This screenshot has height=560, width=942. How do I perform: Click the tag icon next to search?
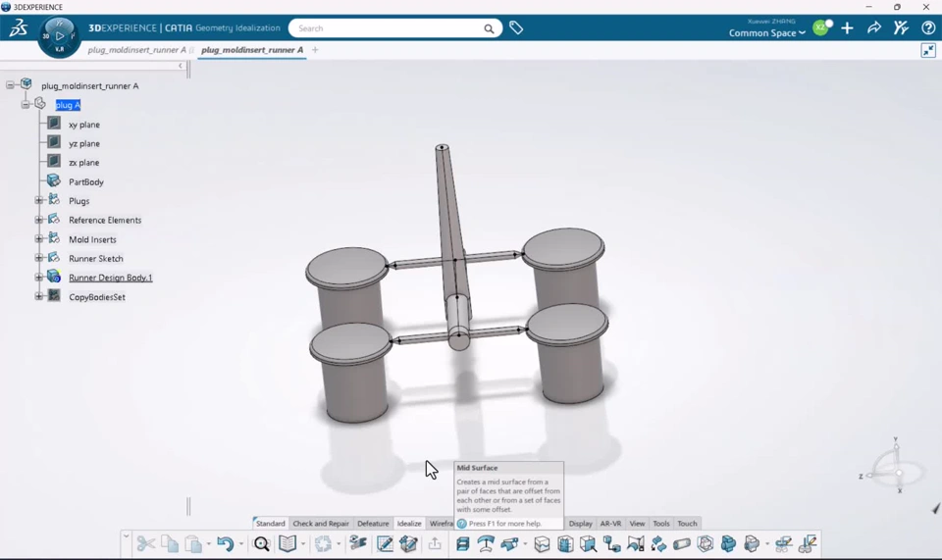pos(516,27)
